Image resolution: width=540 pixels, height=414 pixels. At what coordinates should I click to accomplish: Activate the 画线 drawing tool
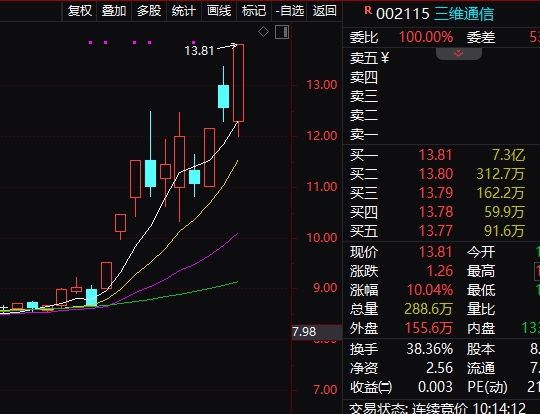click(x=219, y=11)
